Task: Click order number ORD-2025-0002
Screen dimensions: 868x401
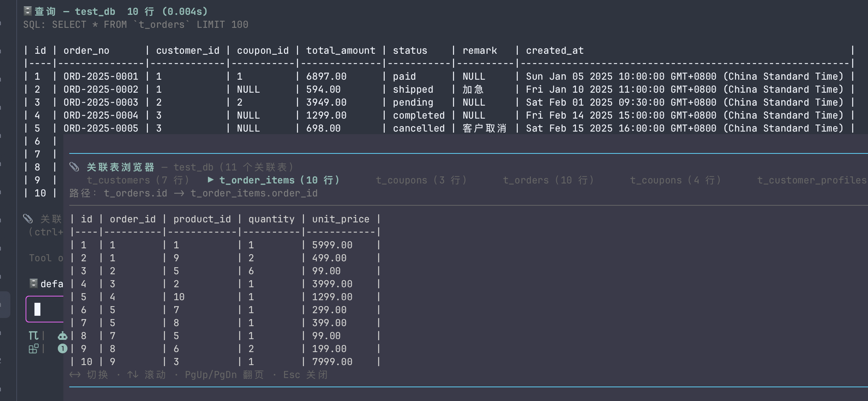Action: 101,89
